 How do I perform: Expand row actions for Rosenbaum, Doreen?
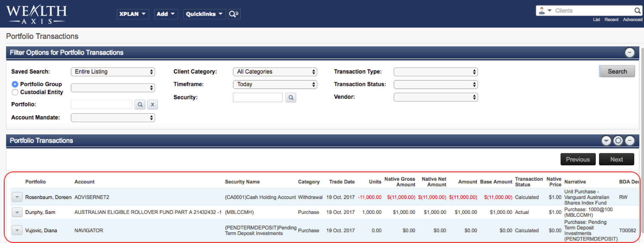(x=17, y=197)
